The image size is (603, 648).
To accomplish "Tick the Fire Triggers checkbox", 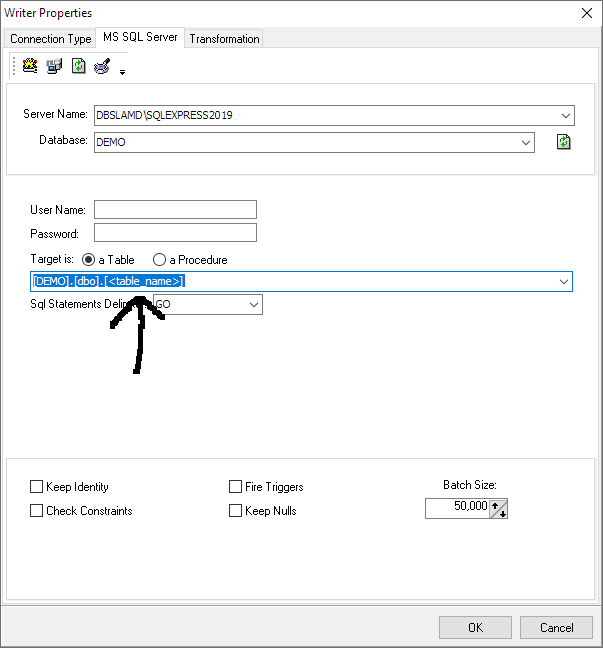I will (x=236, y=486).
